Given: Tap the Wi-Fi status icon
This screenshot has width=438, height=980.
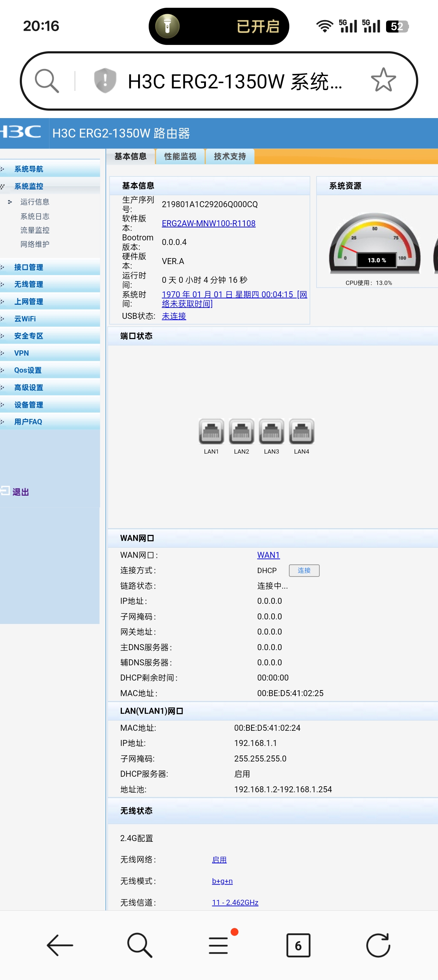Looking at the screenshot, I should 324,26.
